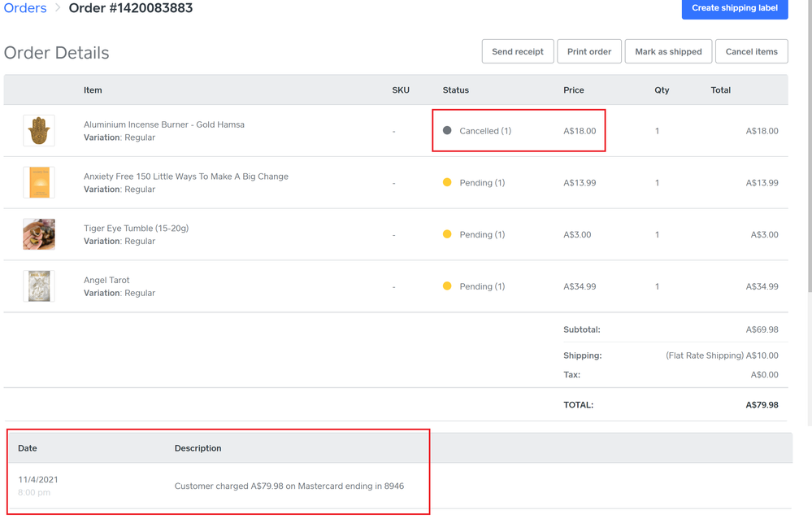The height and width of the screenshot is (532, 812).
Task: Select the Tiger Eye Tumble (15-20g) item name
Action: [136, 229]
